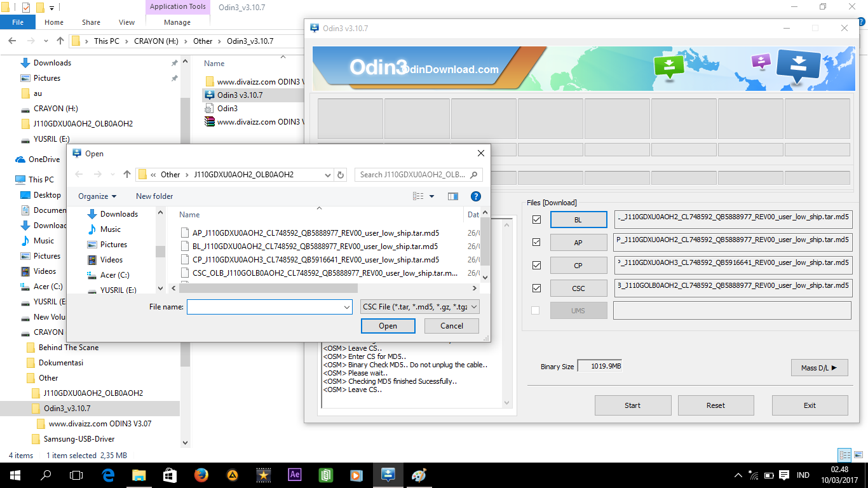Uncheck the AP checkbox in Odin3
This screenshot has width=868, height=488.
537,242
